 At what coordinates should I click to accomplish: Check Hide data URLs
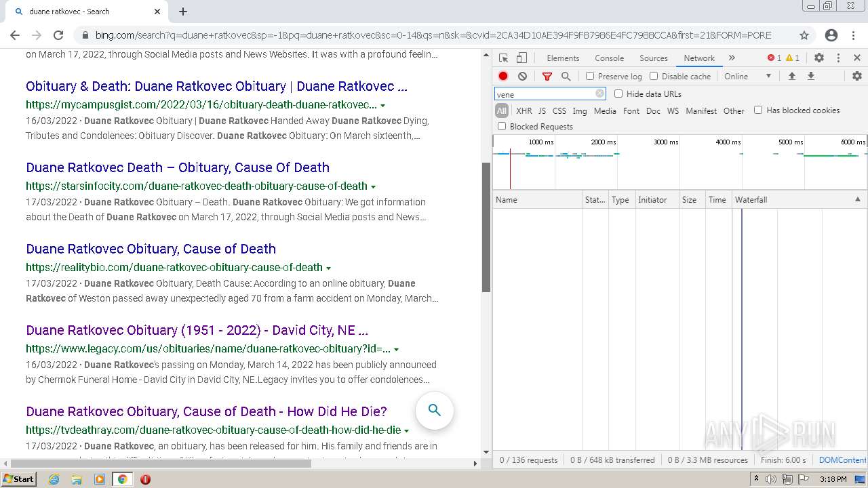618,94
